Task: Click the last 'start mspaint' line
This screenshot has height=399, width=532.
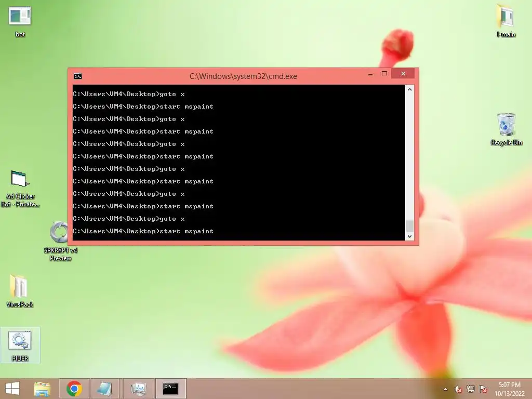Action: click(143, 231)
